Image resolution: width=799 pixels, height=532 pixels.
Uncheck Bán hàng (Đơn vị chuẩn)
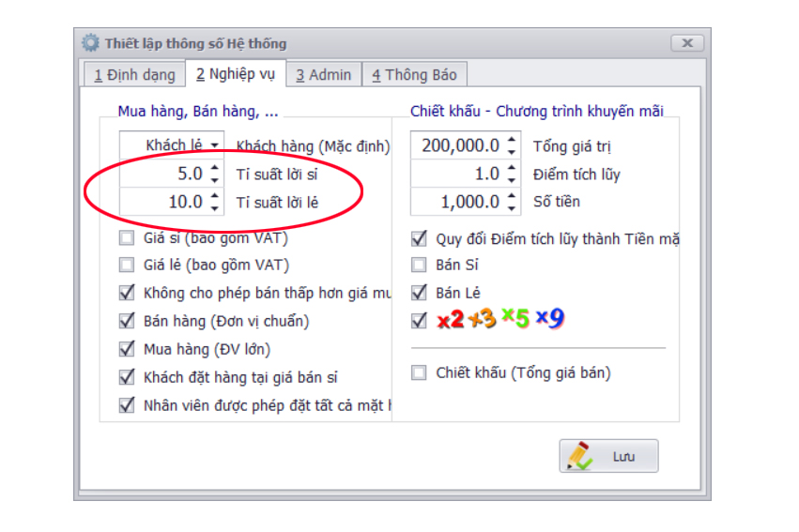[127, 321]
